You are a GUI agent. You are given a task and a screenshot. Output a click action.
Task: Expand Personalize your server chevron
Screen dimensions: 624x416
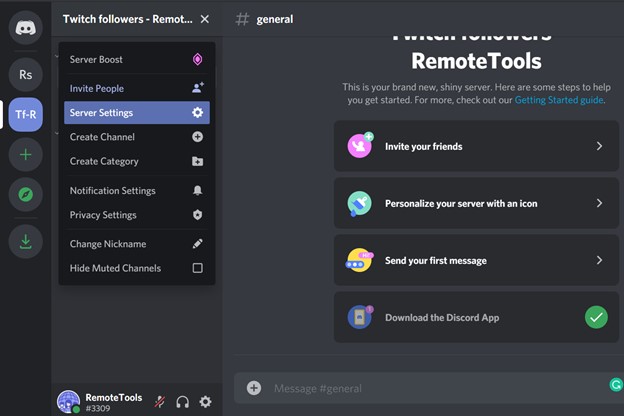[x=599, y=203]
